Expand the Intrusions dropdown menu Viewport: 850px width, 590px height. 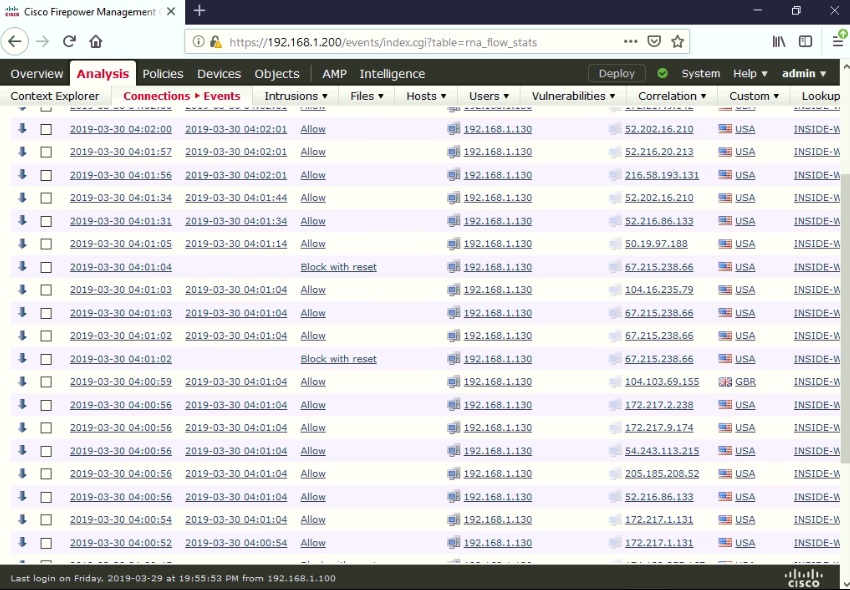click(x=294, y=95)
